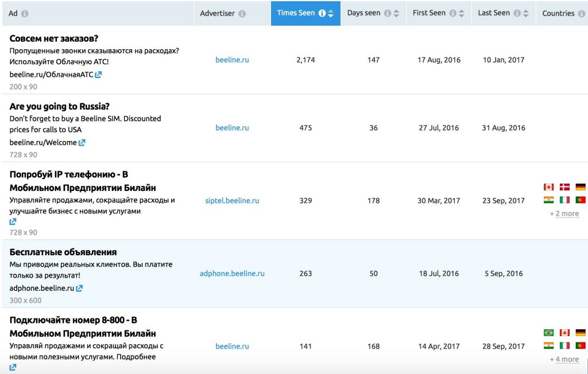Toggle sort arrows on First Seen column
The height and width of the screenshot is (374, 588).
(x=462, y=14)
